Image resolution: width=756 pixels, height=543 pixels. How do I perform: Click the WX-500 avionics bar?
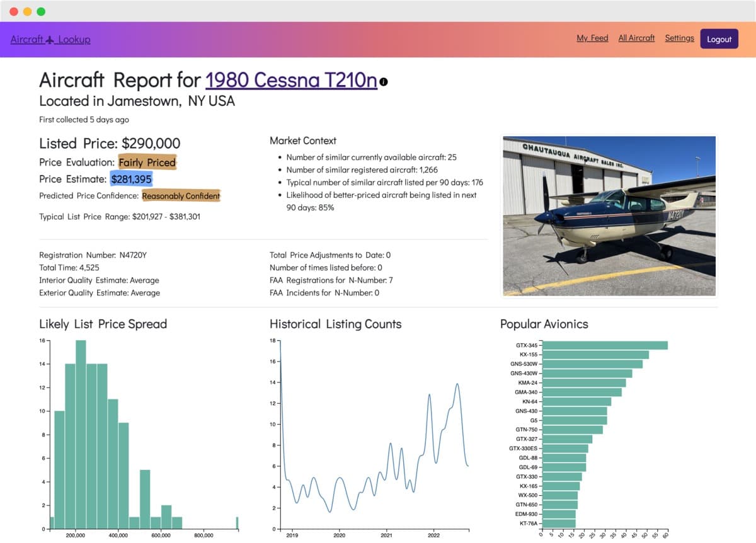pyautogui.click(x=560, y=496)
